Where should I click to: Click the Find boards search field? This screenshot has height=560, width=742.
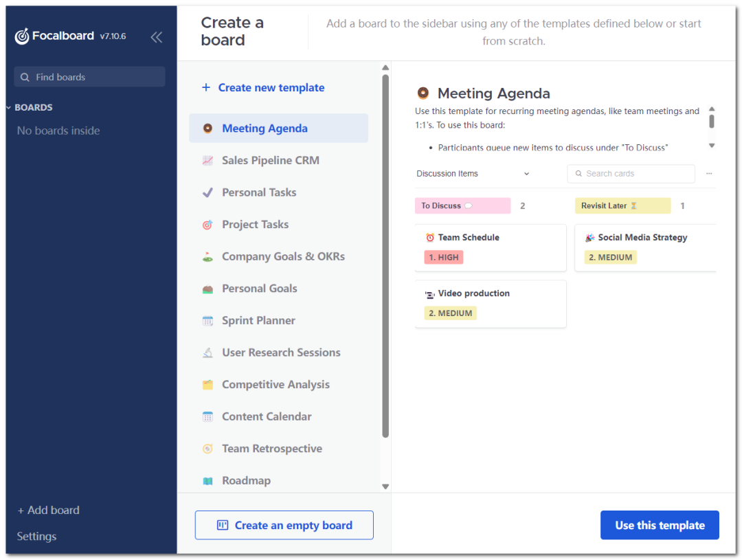[89, 77]
